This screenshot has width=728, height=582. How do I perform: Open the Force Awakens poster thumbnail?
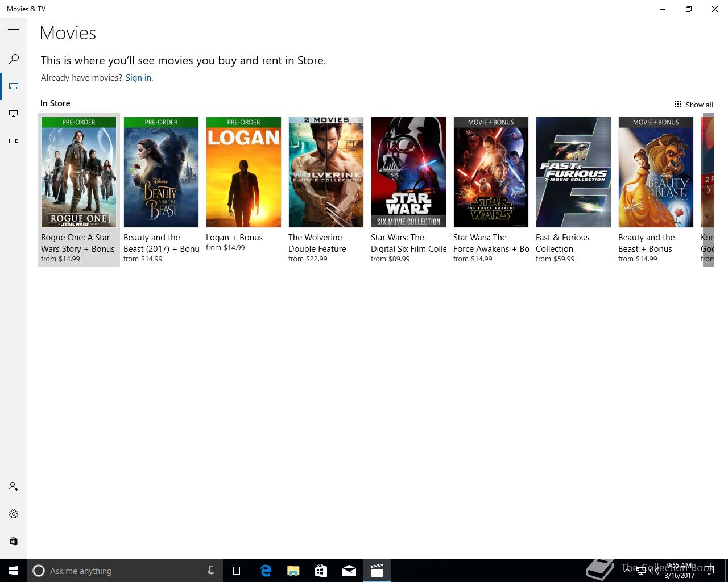click(x=491, y=172)
